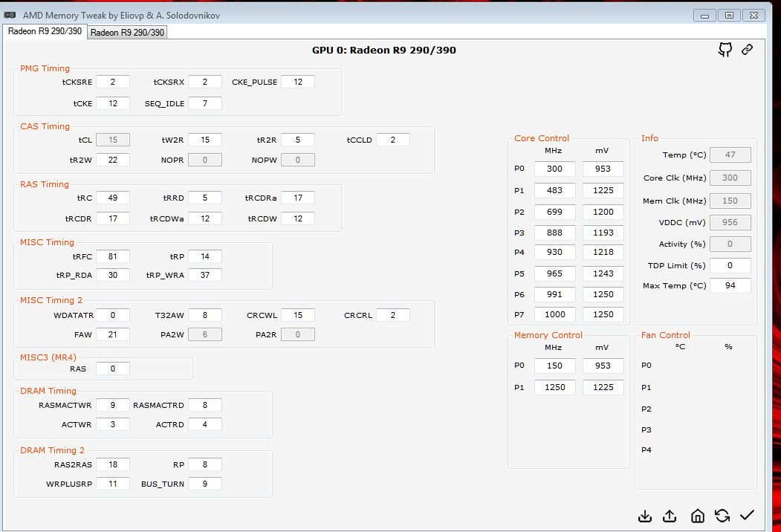Select the tCKE timing field
This screenshot has width=781, height=532.
pyautogui.click(x=113, y=103)
